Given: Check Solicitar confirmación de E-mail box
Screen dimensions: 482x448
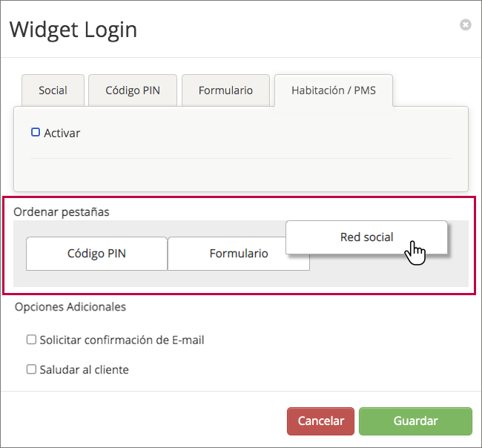Looking at the screenshot, I should 31,340.
